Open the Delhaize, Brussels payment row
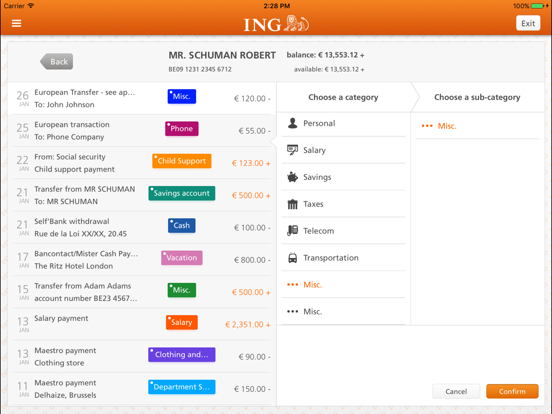 coord(142,389)
